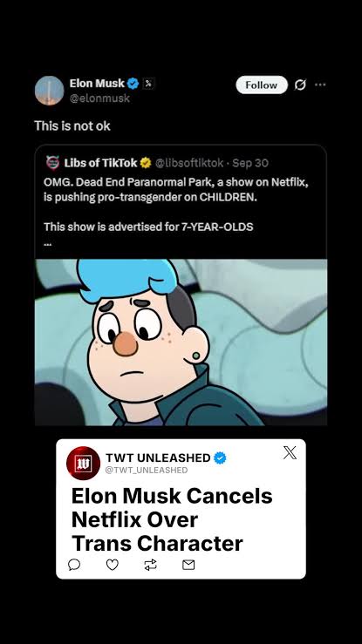The height and width of the screenshot is (644, 362).
Task: Open the @libsoftiktok handle link
Action: 189,163
